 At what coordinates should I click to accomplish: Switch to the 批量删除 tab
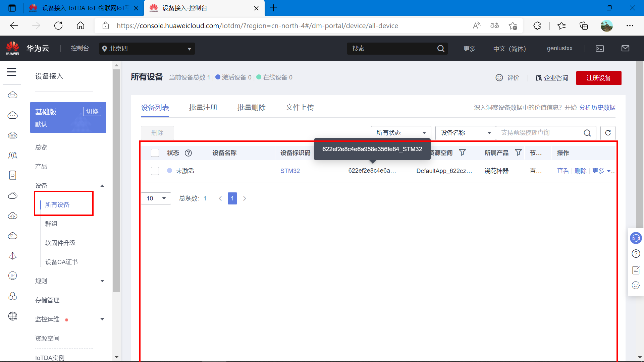click(252, 108)
